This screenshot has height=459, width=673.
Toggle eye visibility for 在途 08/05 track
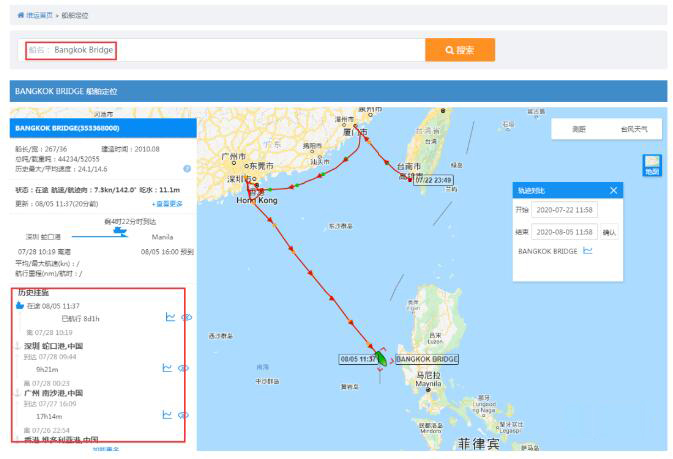(x=185, y=317)
